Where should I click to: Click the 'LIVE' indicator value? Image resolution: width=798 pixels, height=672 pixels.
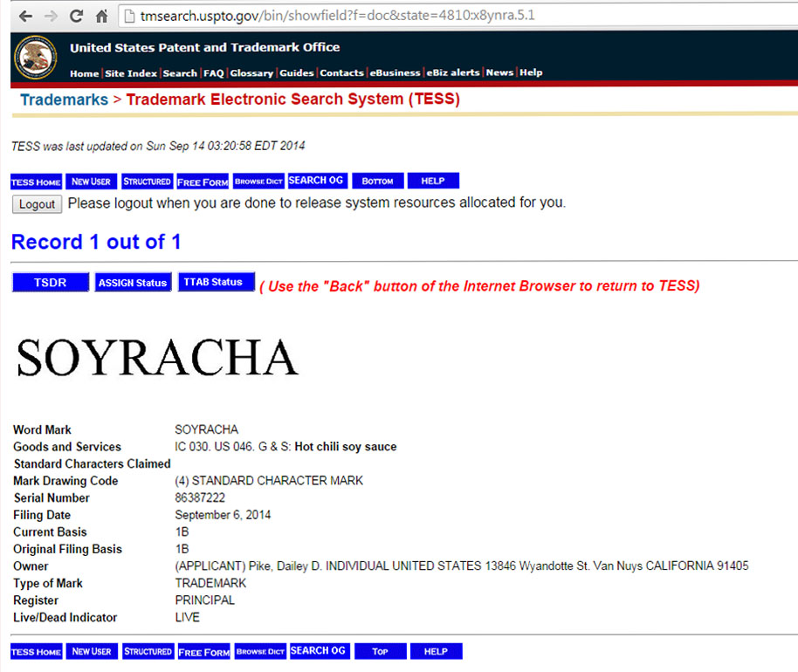(x=188, y=617)
